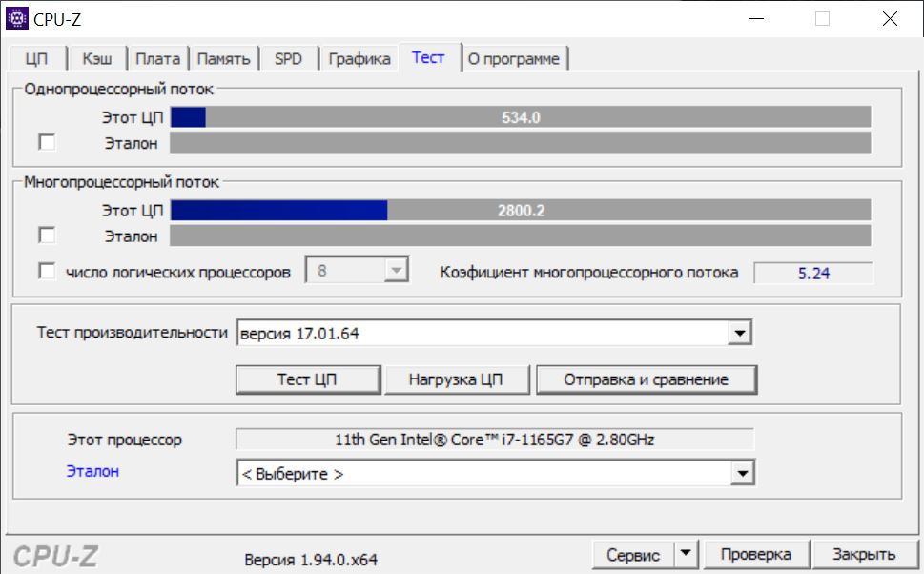Click the Коэфициент многопроцессорного потока label
This screenshot has width=924, height=574.
[589, 273]
